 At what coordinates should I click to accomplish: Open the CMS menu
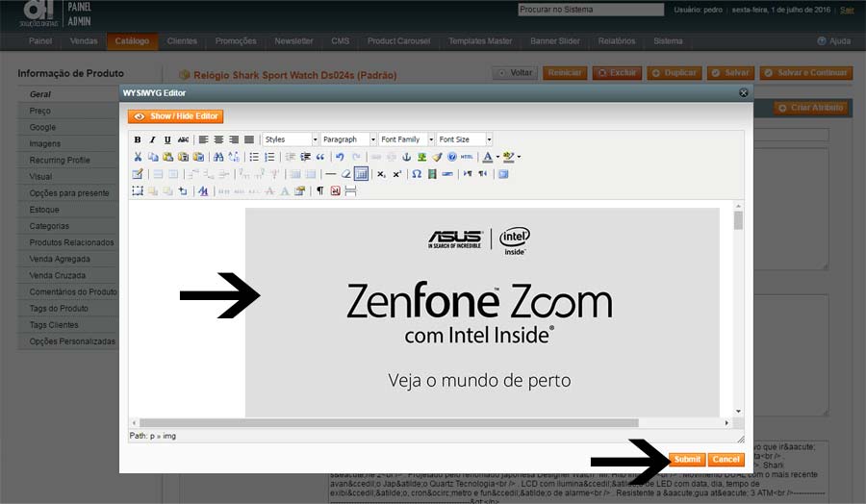[x=341, y=40]
